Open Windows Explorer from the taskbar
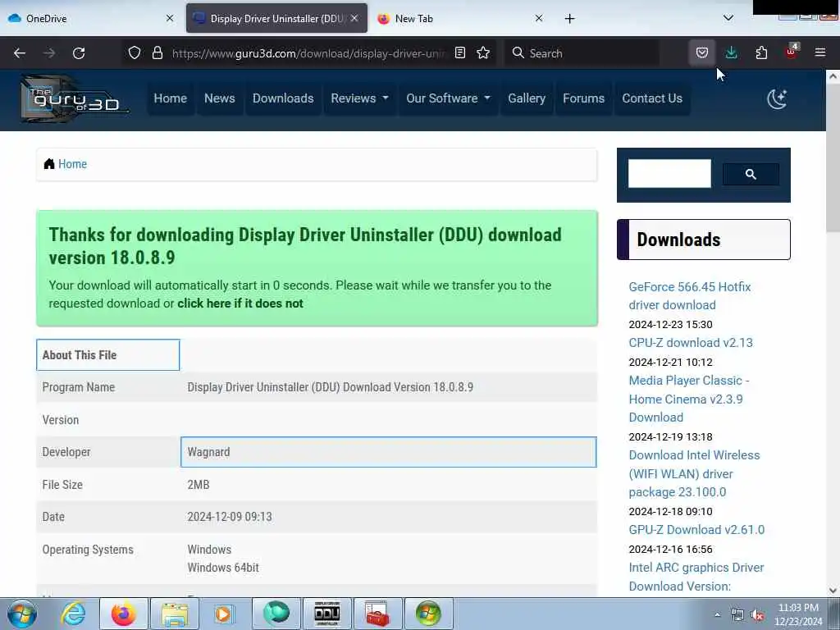 (175, 614)
